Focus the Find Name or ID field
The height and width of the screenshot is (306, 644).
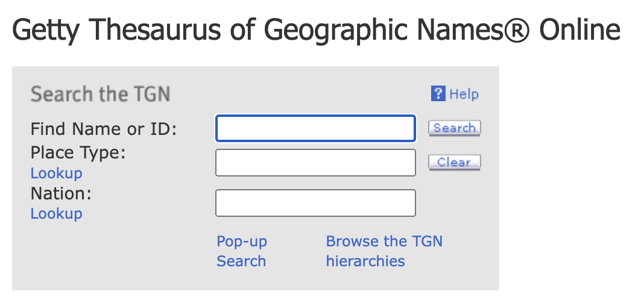tap(315, 128)
